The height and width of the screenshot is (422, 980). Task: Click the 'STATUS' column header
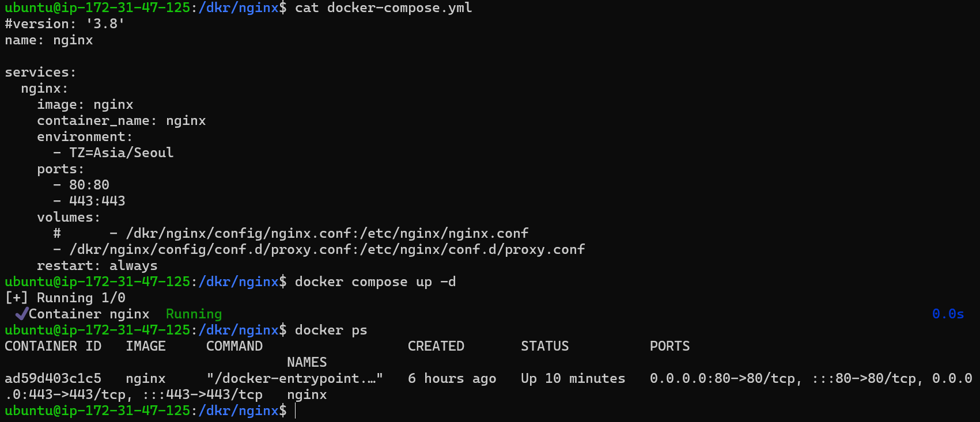(545, 347)
